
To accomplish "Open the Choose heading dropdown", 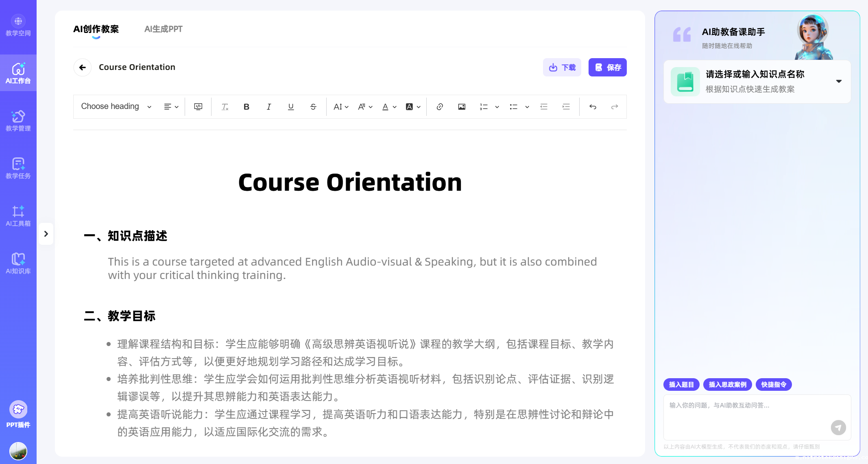I will (x=116, y=107).
